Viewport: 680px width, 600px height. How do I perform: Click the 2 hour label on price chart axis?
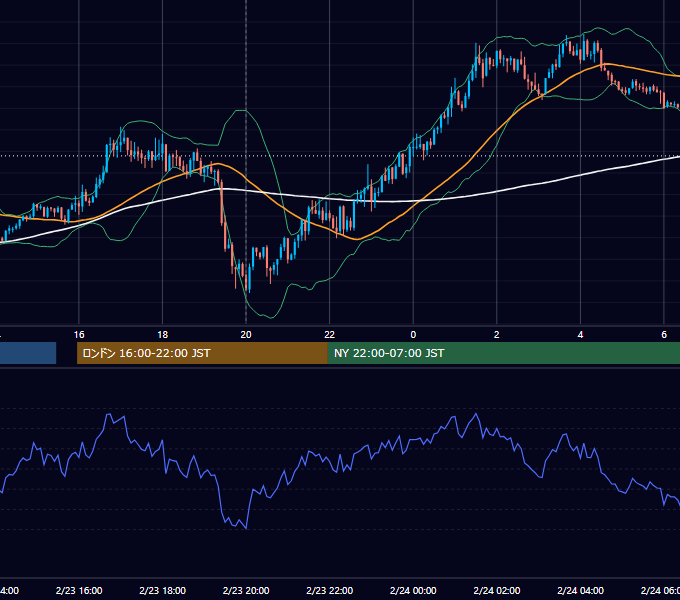tap(497, 335)
